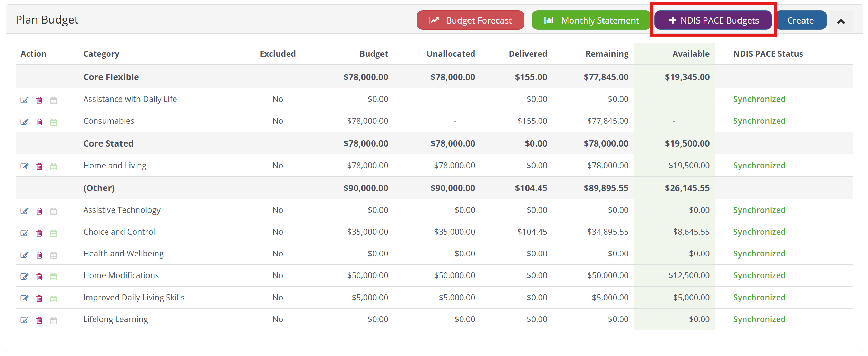
Task: Edit the Lifelong Learning budget
Action: [24, 320]
